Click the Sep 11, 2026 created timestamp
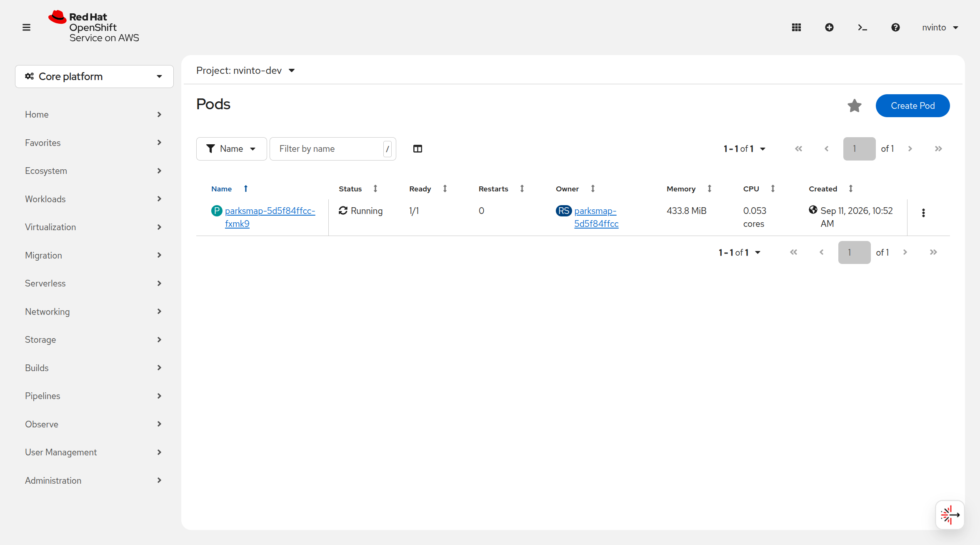 [x=857, y=217]
